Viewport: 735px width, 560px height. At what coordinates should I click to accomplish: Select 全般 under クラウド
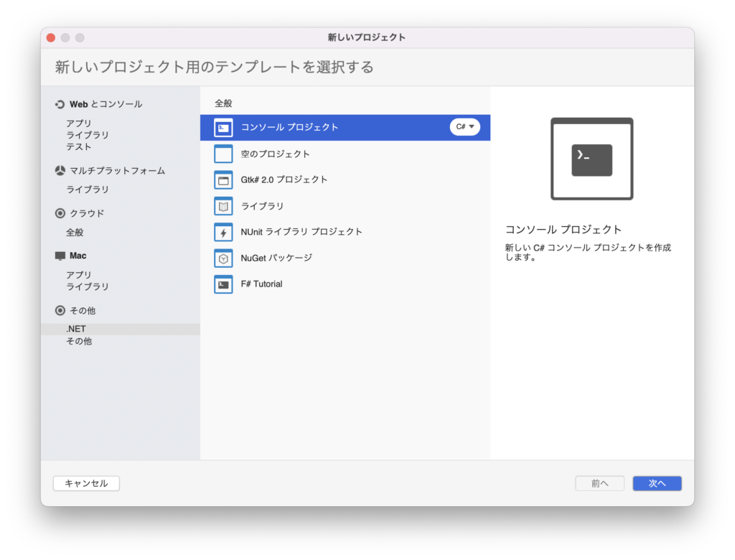(75, 233)
